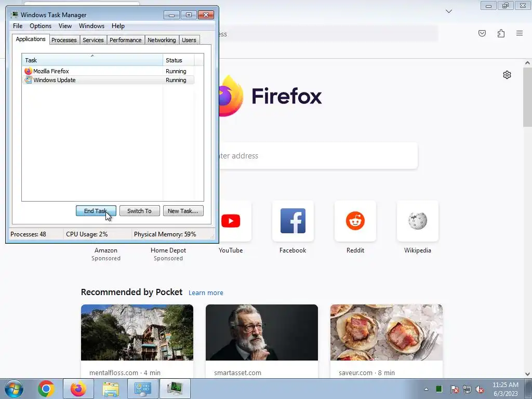Viewport: 532px width, 399px height.
Task: Open the Firefox Extensions puzzle icon
Action: pyautogui.click(x=501, y=33)
